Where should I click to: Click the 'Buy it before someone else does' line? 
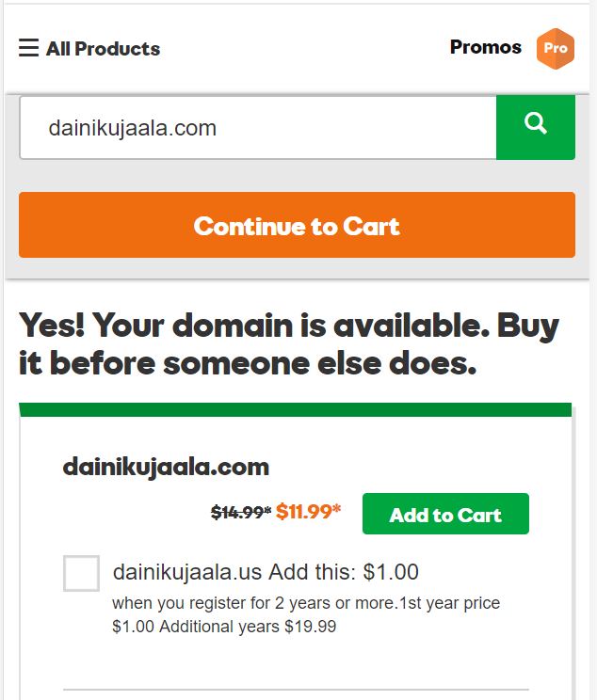pyautogui.click(x=247, y=364)
